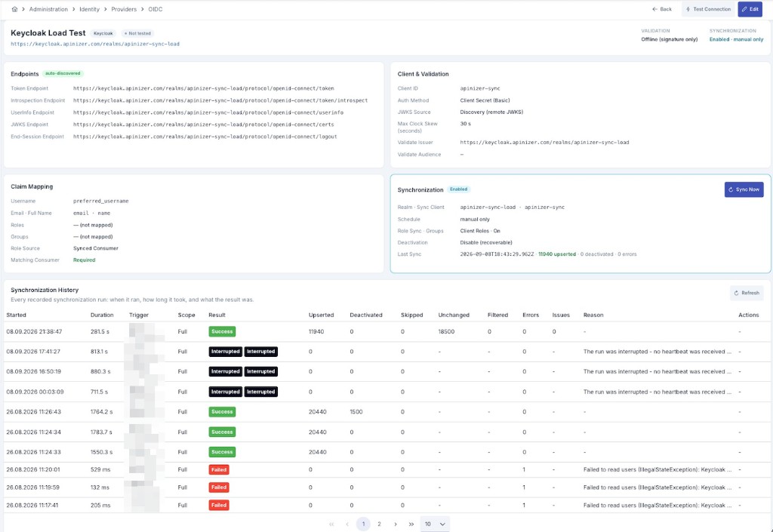The width and height of the screenshot is (773, 532).
Task: Open the Edit button
Action: [x=750, y=9]
